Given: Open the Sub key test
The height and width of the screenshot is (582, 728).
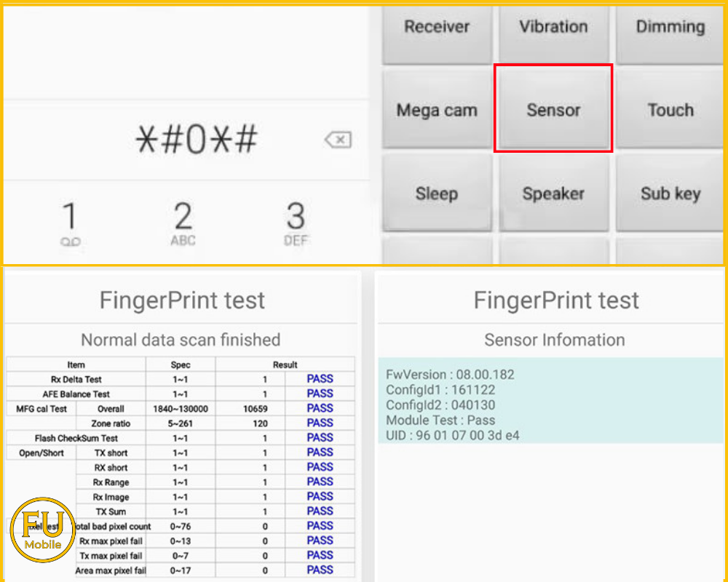Looking at the screenshot, I should 670,194.
